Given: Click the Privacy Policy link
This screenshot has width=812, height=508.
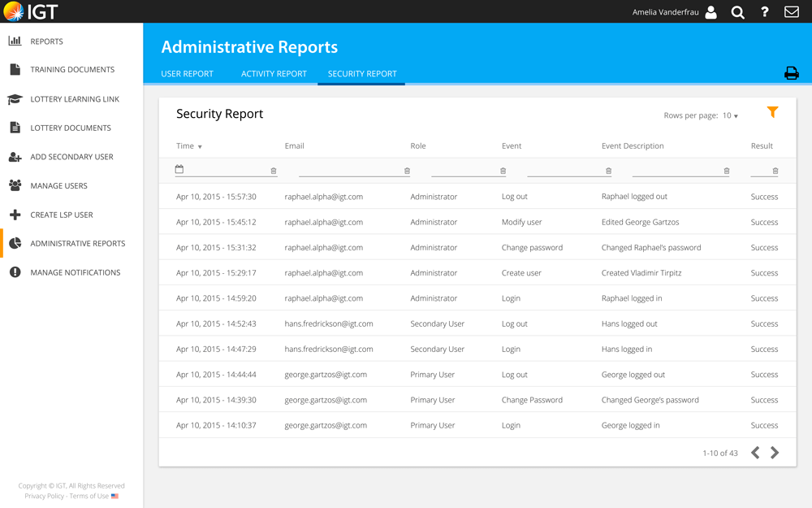Looking at the screenshot, I should click(x=44, y=496).
